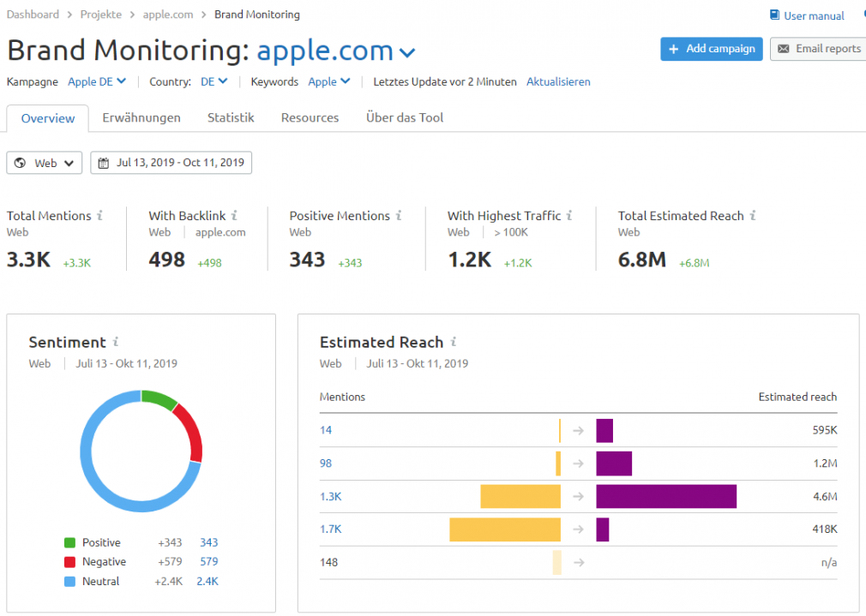Image resolution: width=866 pixels, height=616 pixels.
Task: Open the Apple DE campaign dropdown
Action: click(97, 81)
